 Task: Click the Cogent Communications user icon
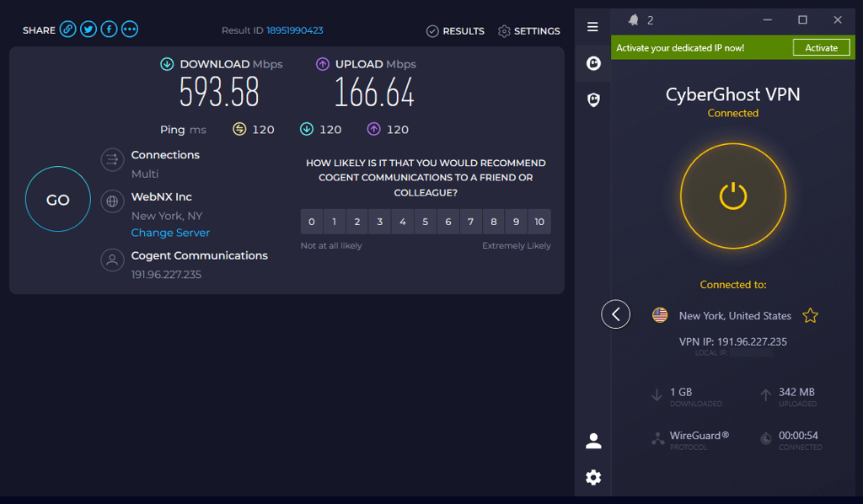[112, 260]
